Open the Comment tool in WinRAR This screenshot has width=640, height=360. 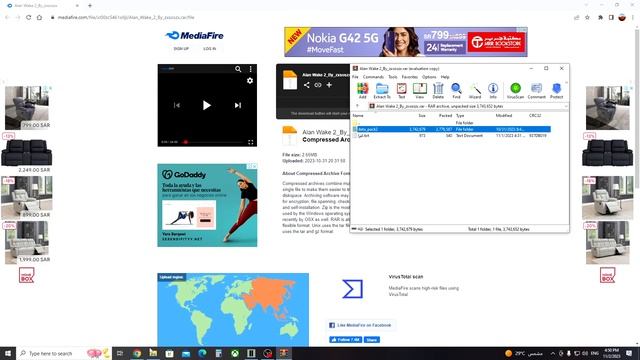pos(536,91)
